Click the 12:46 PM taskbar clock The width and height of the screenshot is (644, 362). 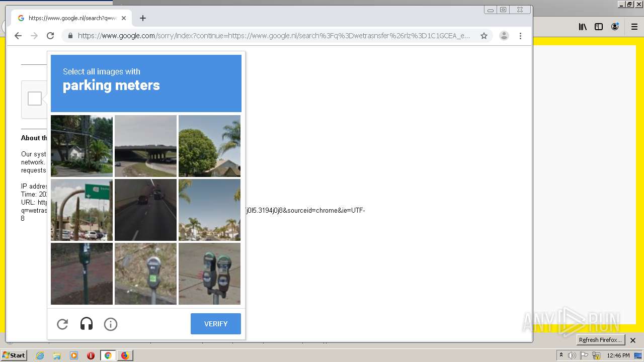click(x=618, y=355)
